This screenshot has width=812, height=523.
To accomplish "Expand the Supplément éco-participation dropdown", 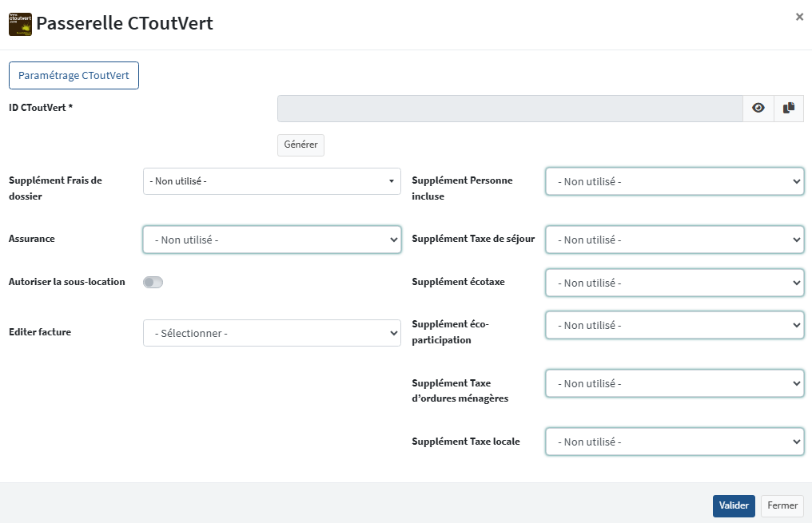I will coord(675,325).
